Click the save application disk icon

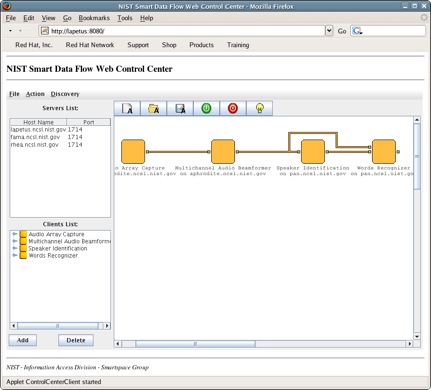[180, 108]
